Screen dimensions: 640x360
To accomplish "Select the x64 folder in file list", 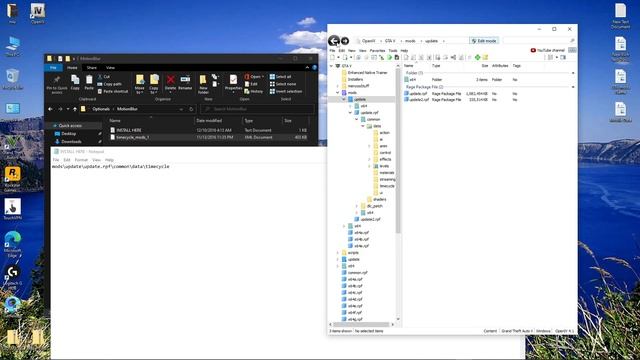I will pos(410,80).
